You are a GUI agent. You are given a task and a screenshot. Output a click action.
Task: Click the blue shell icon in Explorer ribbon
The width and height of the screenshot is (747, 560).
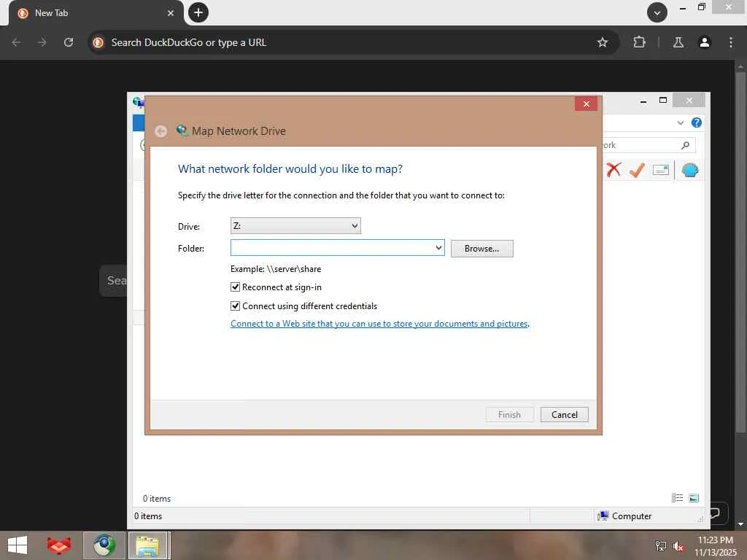(x=690, y=169)
